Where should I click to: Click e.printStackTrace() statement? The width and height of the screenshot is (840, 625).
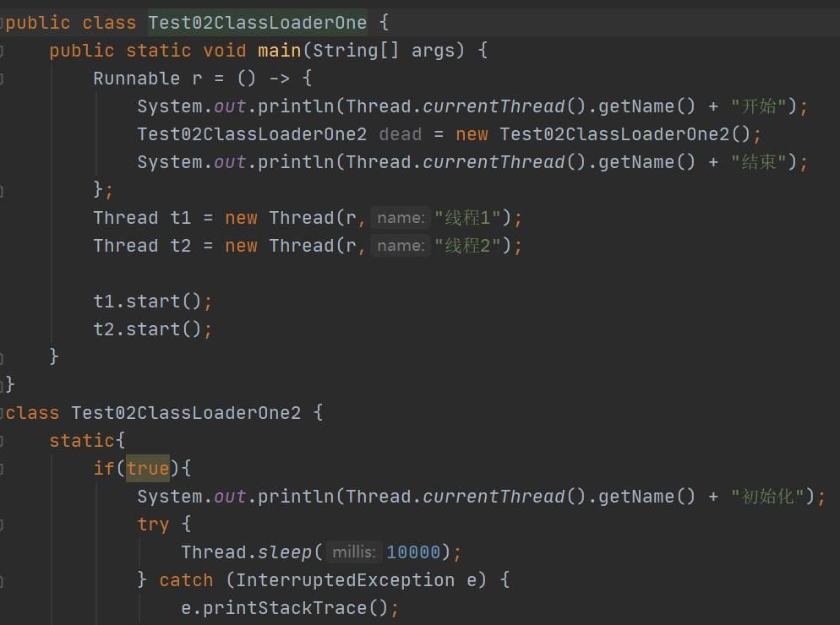(289, 608)
